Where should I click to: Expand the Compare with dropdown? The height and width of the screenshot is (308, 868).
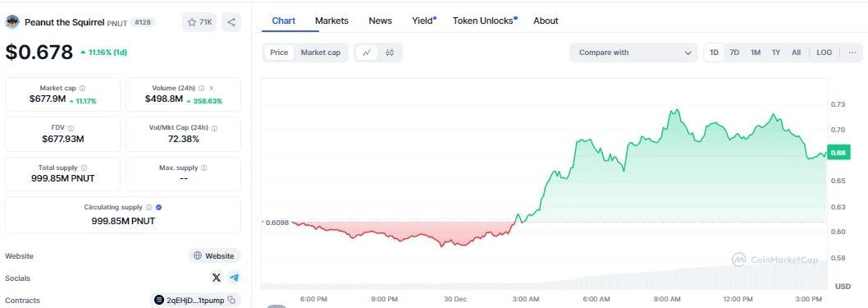[x=633, y=53]
